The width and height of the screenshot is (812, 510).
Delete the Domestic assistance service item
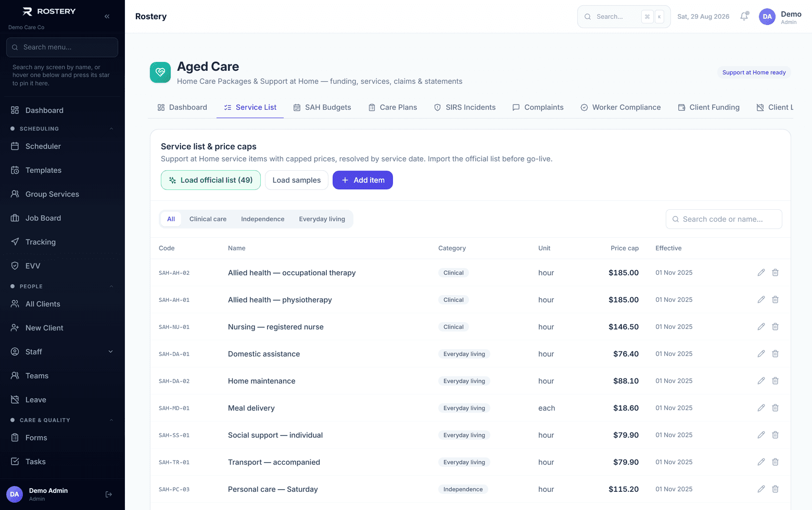(775, 354)
